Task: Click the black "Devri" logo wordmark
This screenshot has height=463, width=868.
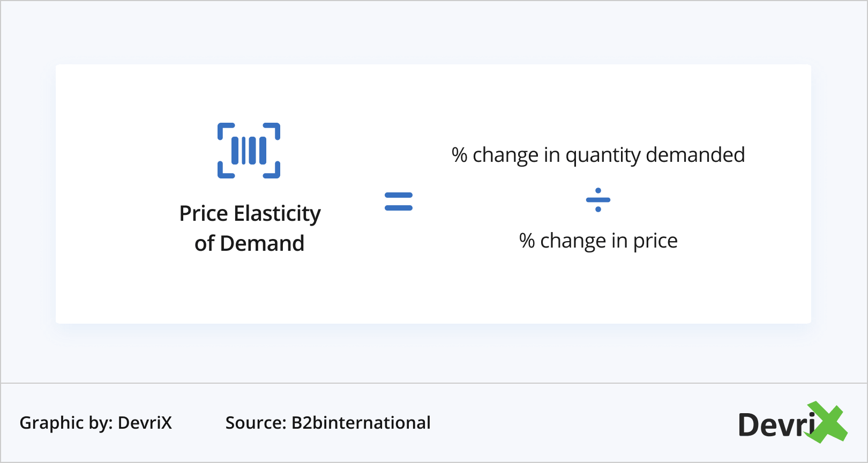Action: tap(776, 425)
